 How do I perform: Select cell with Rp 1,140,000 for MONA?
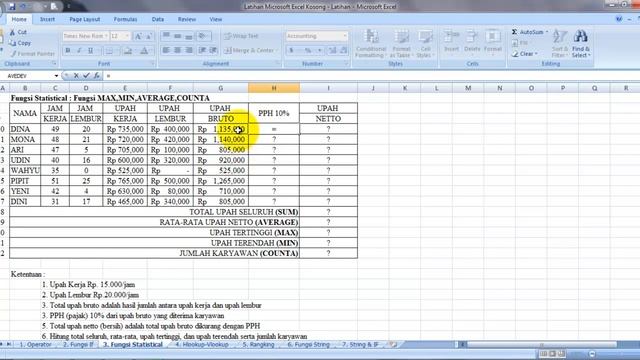click(x=221, y=140)
